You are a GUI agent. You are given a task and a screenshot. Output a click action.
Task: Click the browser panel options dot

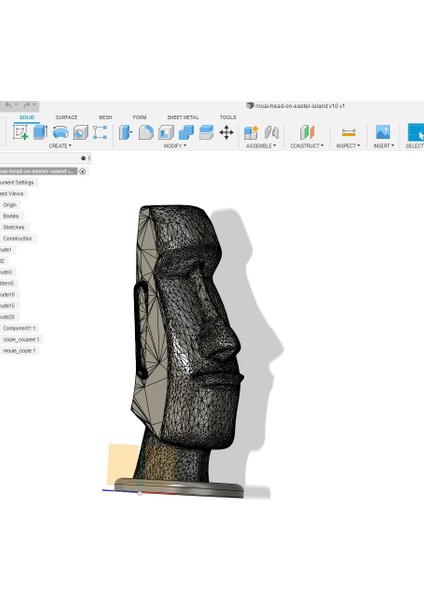tap(83, 158)
